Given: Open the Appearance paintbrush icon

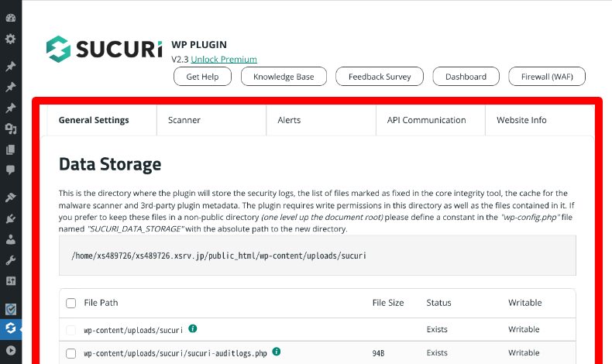Looking at the screenshot, I should pos(11,197).
